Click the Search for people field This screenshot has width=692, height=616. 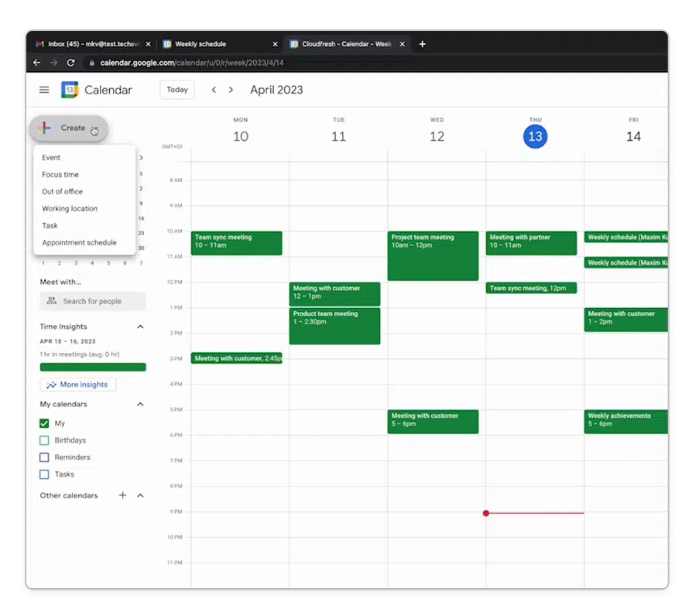[93, 301]
